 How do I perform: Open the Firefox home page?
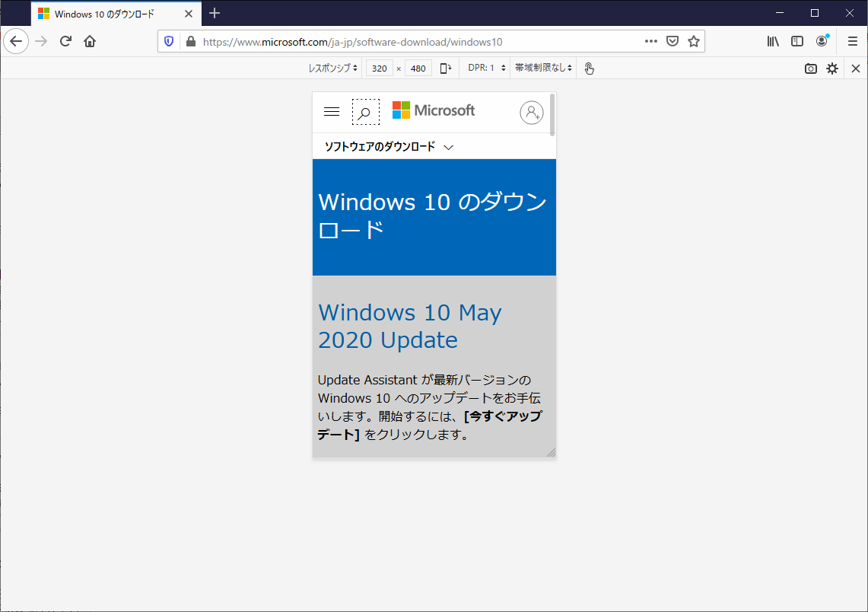click(x=90, y=42)
